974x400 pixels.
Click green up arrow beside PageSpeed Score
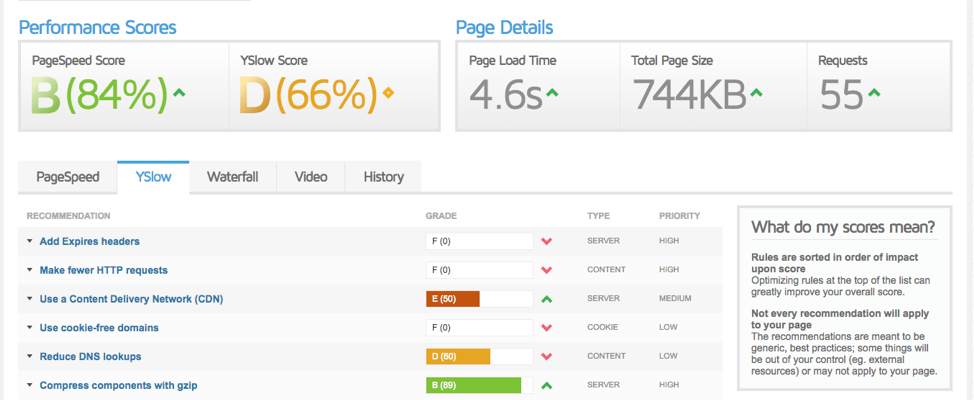(x=179, y=93)
